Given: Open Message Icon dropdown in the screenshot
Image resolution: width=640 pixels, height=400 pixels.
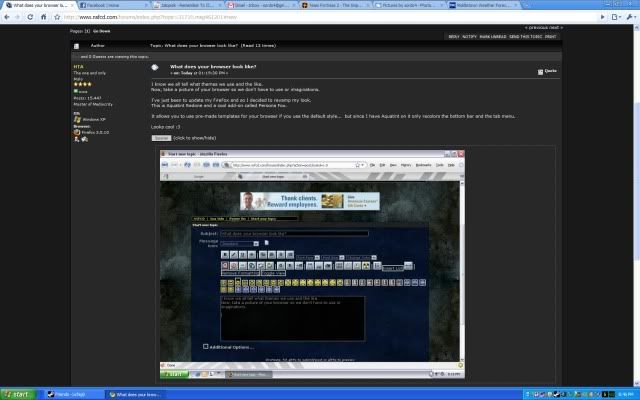Looking at the screenshot, I should 240,244.
